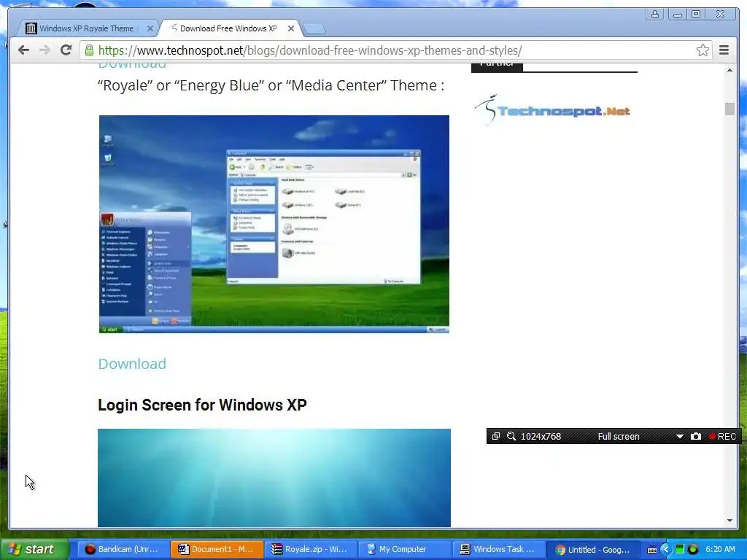Click the 6:20 AM system clock
Screen dimensions: 747x560
pos(720,550)
